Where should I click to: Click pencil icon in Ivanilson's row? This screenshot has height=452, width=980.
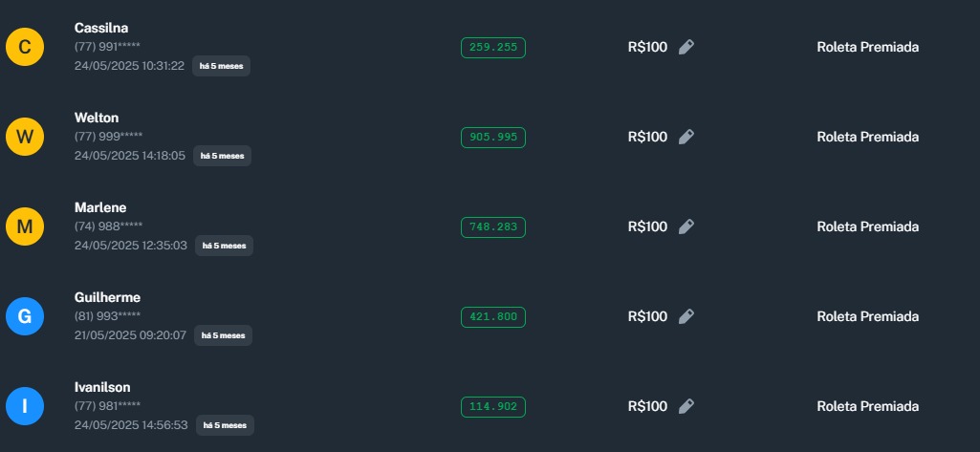coord(686,406)
